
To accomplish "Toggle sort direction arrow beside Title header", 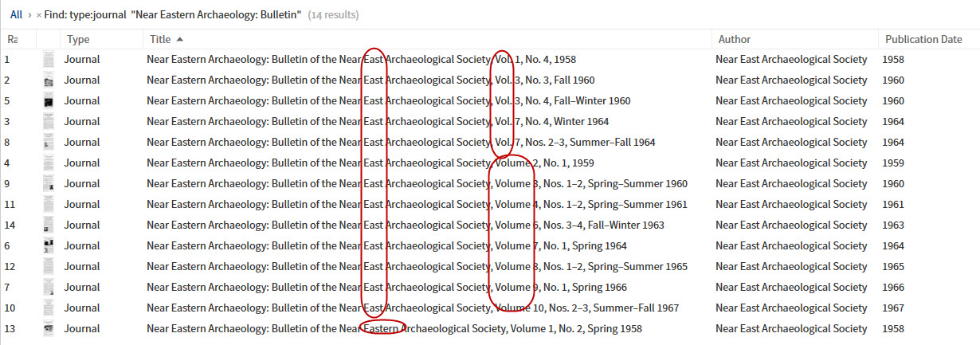I will click(179, 39).
